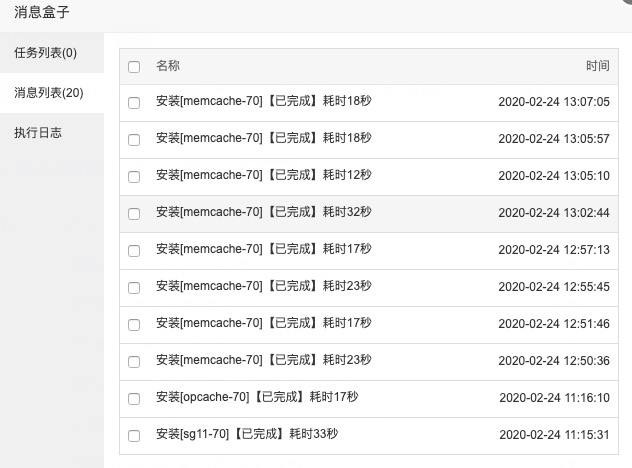The height and width of the screenshot is (468, 632).
Task: Open the 任务列表(0) tab
Action: pos(45,53)
